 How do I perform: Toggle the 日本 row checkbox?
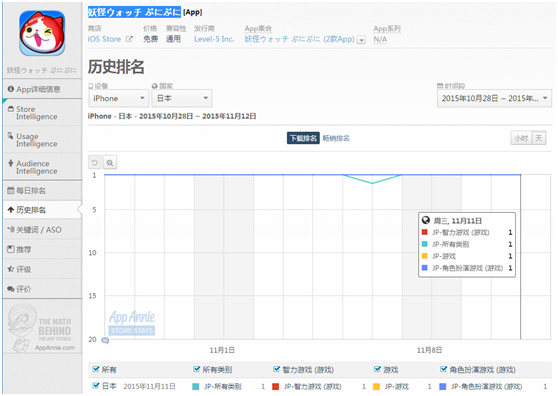(95, 386)
